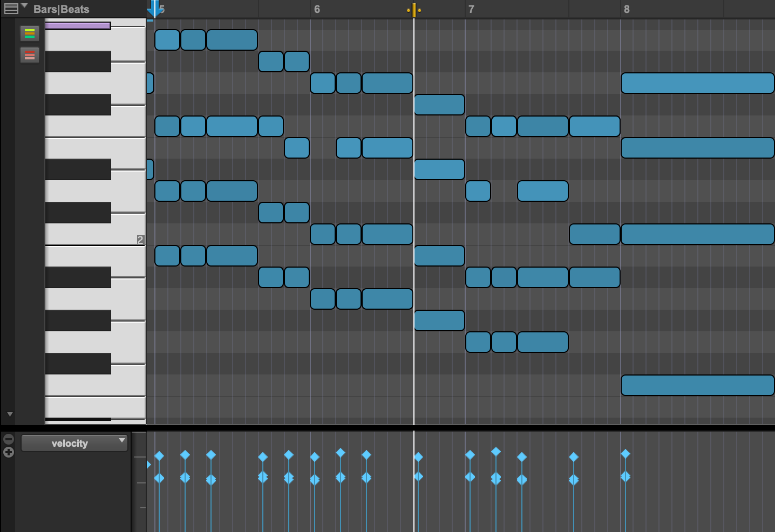Viewport: 775px width, 532px height.
Task: Click the small blue triangle at the velocity lane's left edge
Action: (148, 464)
